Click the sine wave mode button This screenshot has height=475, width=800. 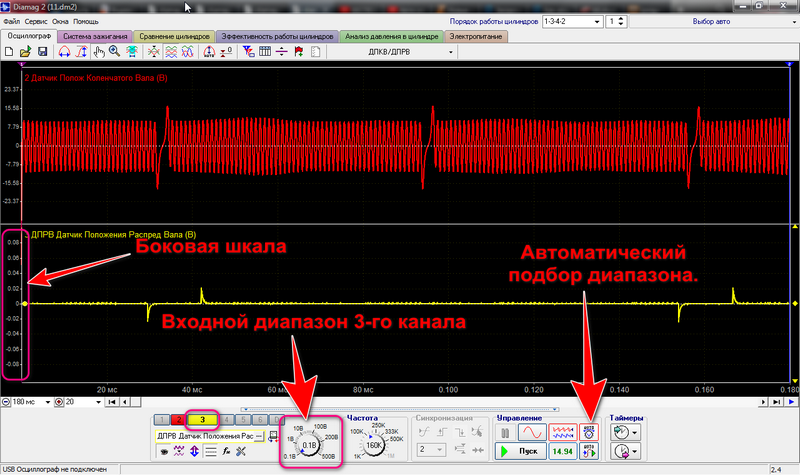(x=532, y=433)
